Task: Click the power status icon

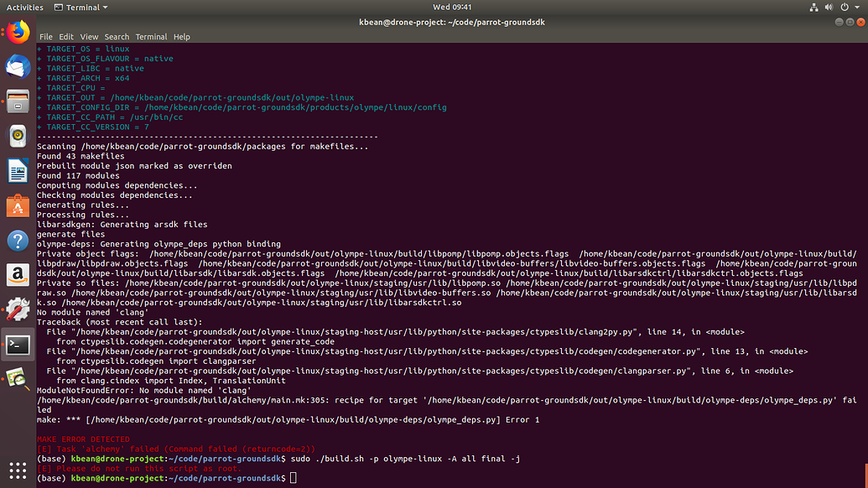Action: [845, 7]
